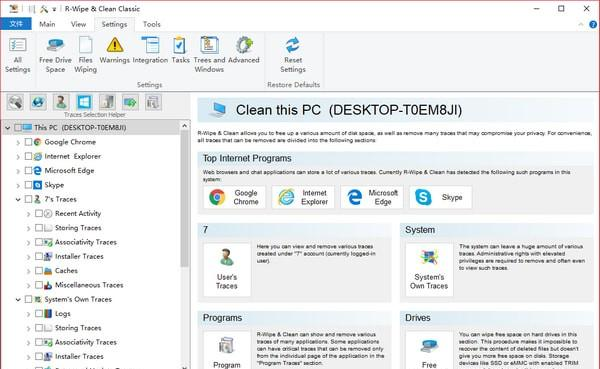Click the tree panel vertical scrollbar
Screen dimensions: 600x369
184,199
